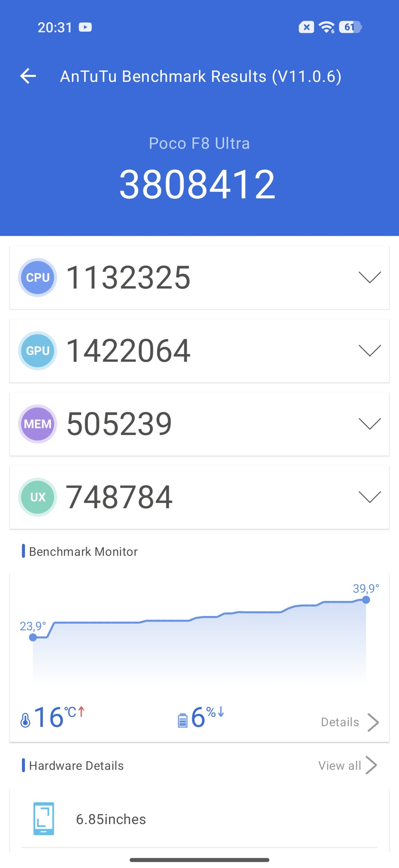Tap the GPU score badge icon

point(38,351)
